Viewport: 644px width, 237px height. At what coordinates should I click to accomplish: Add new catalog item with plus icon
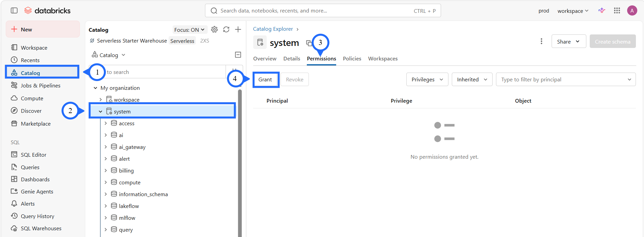[x=238, y=29]
